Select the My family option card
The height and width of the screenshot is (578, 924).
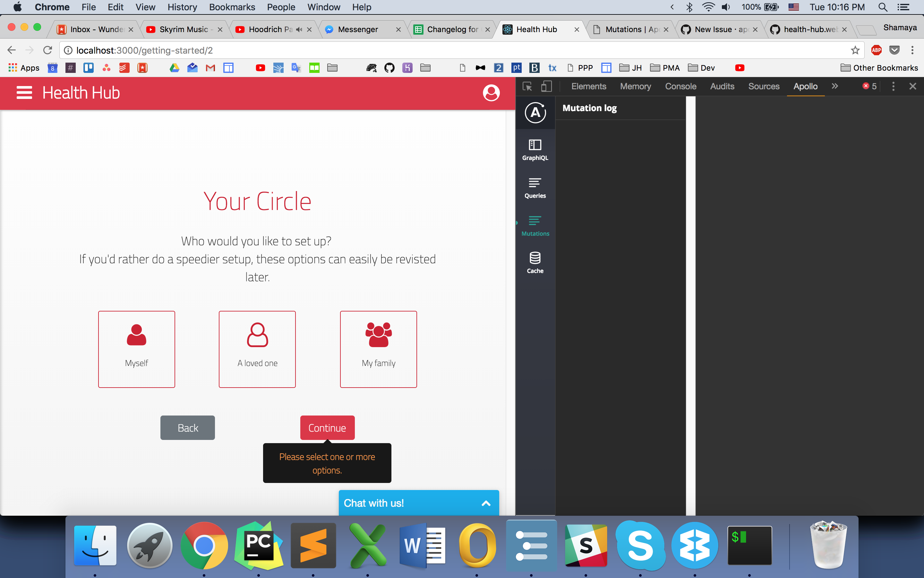(x=378, y=349)
